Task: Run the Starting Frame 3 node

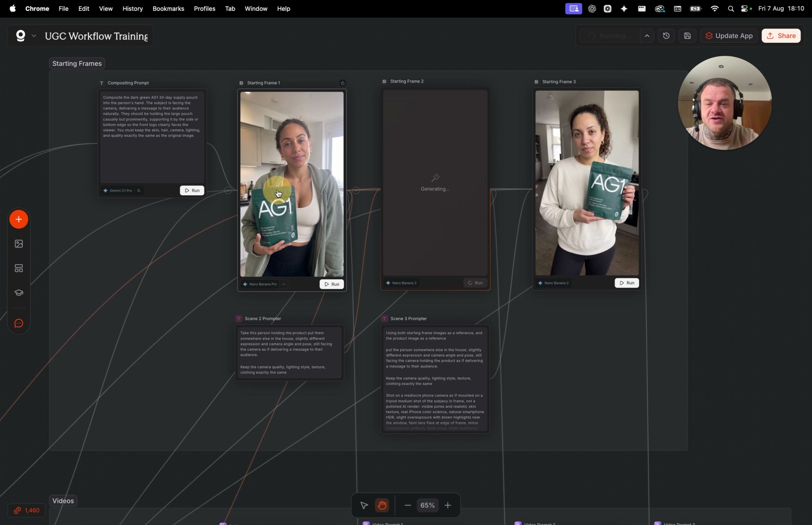Action: [x=627, y=283]
